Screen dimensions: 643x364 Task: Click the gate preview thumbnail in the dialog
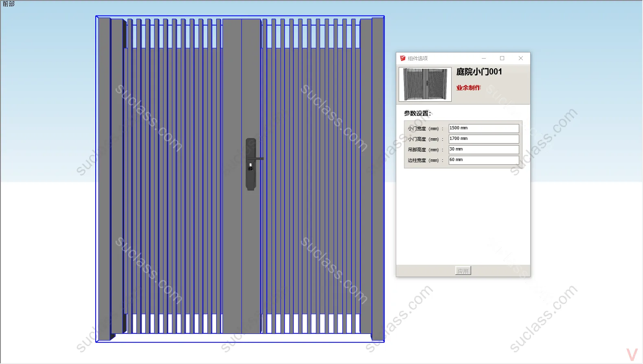click(425, 84)
